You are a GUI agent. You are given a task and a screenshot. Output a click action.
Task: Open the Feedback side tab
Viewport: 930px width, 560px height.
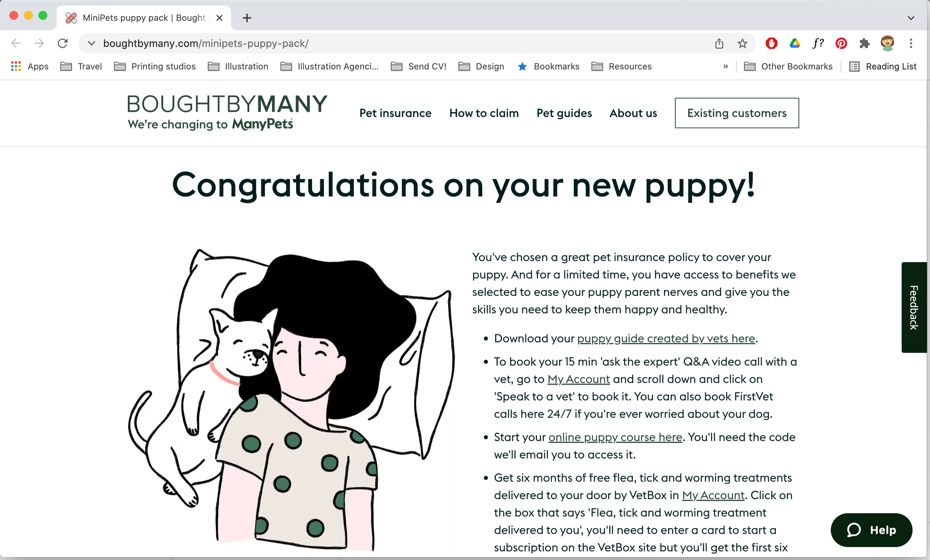pyautogui.click(x=914, y=307)
